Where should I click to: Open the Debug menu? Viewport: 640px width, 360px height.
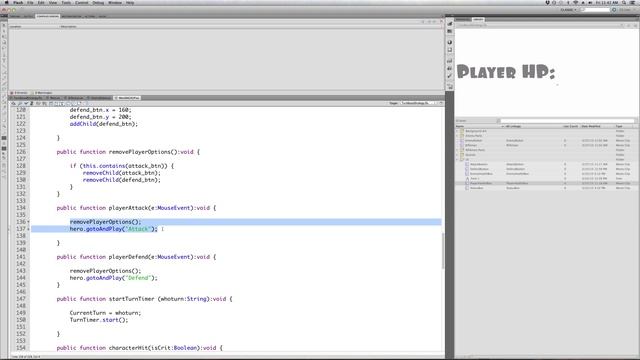tap(98, 2)
